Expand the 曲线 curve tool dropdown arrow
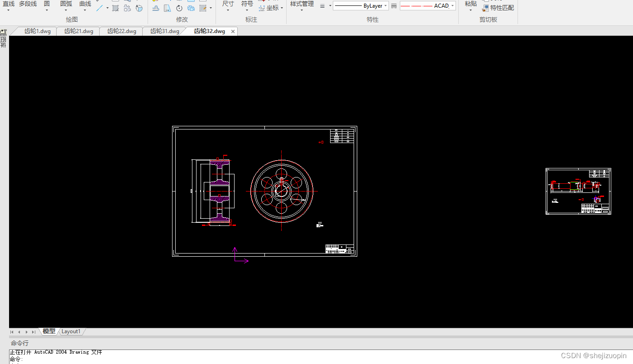The width and height of the screenshot is (633, 364). (85, 10)
